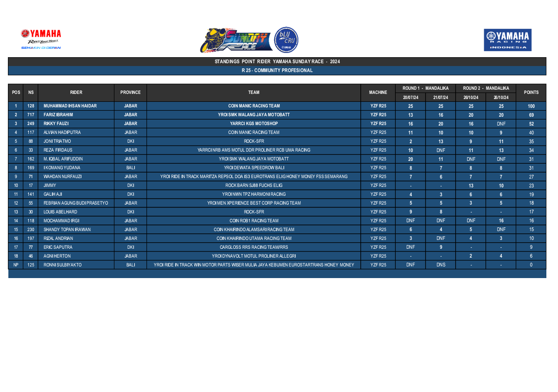558x392 pixels.
Task: Click the 100 points total
Action: [x=531, y=106]
